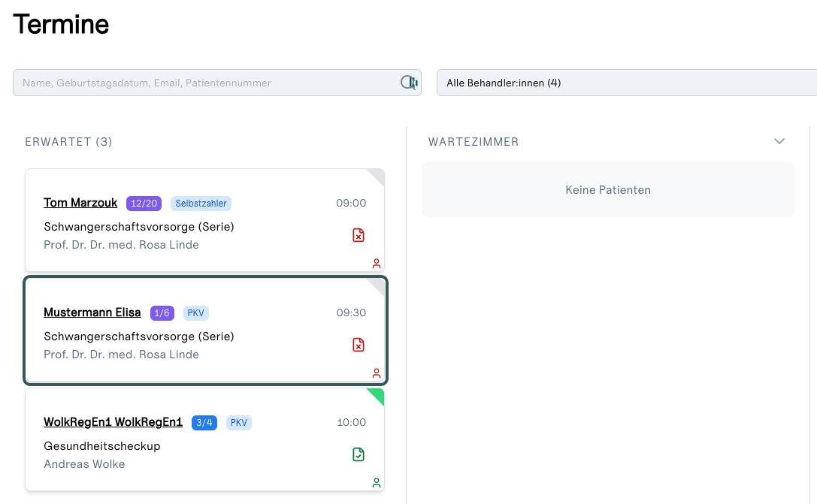The image size is (817, 504).
Task: Click the red person icon on Tom Marzouk card
Action: point(377,264)
